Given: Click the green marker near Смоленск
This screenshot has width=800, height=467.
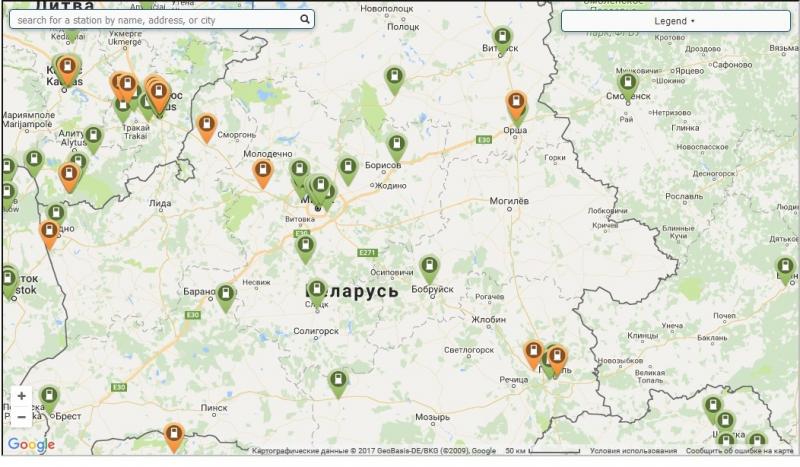Looking at the screenshot, I should coord(628,83).
